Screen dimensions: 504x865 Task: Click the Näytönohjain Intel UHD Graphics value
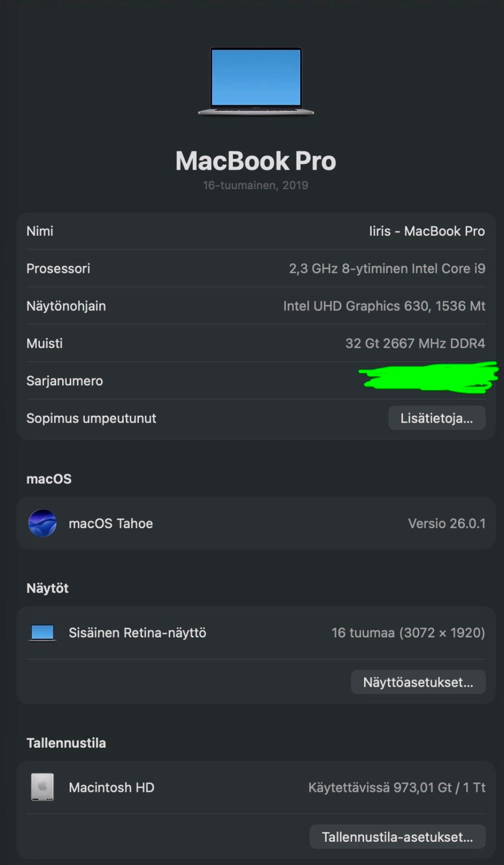(384, 306)
